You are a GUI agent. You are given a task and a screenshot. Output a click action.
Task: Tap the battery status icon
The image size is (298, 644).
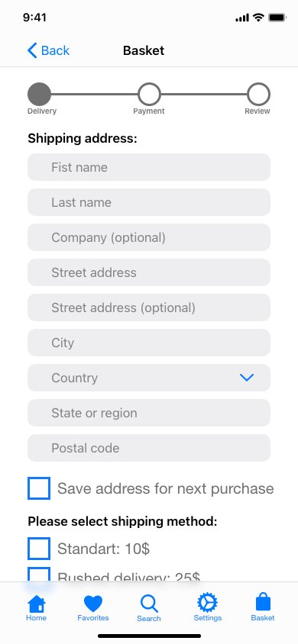click(277, 18)
